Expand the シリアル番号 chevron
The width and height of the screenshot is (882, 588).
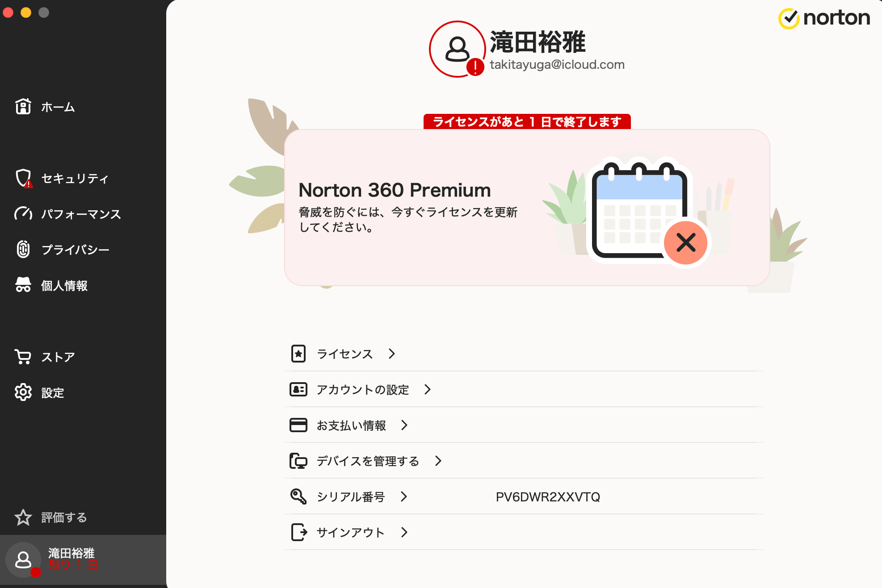[x=404, y=496]
